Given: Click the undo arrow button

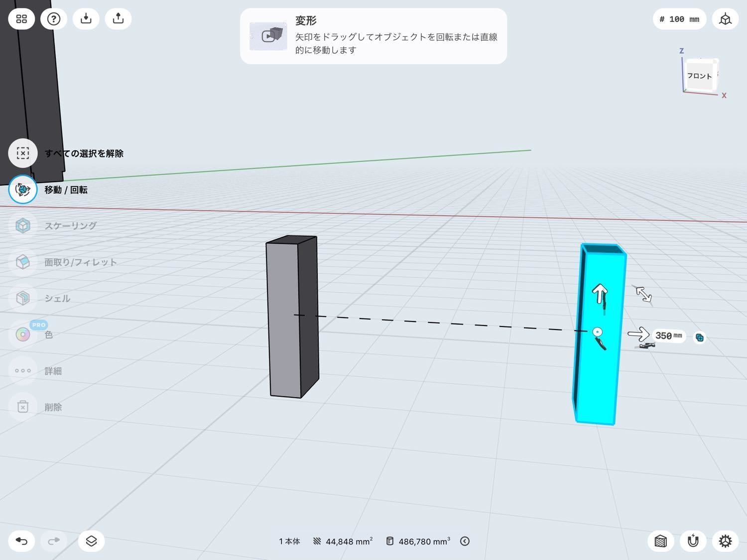Looking at the screenshot, I should 21,541.
